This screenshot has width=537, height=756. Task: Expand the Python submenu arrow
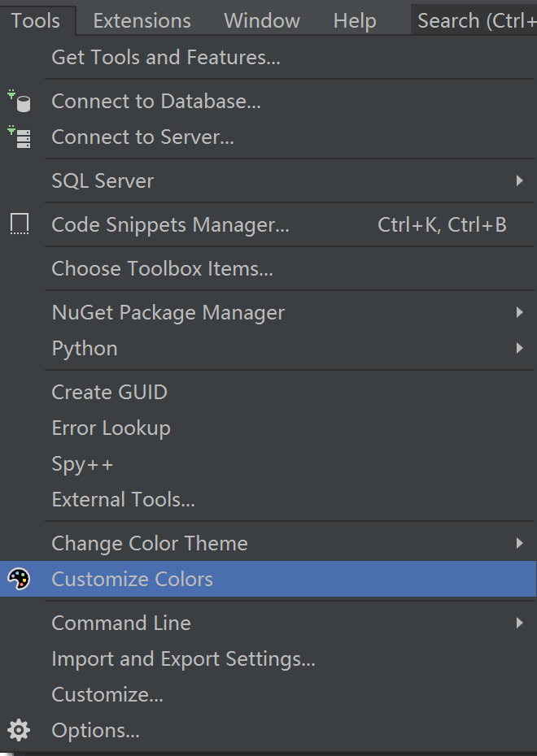pos(519,348)
